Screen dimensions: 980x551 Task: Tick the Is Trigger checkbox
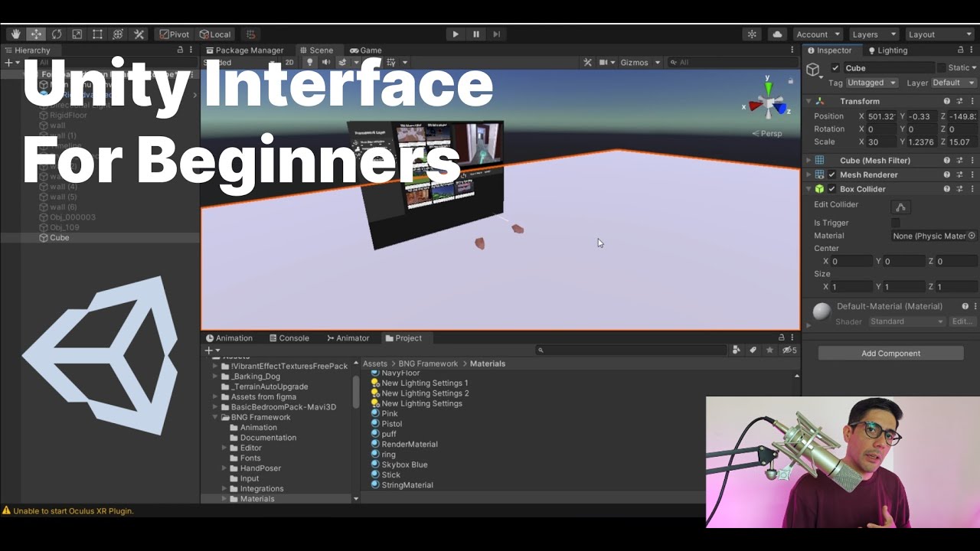(896, 223)
